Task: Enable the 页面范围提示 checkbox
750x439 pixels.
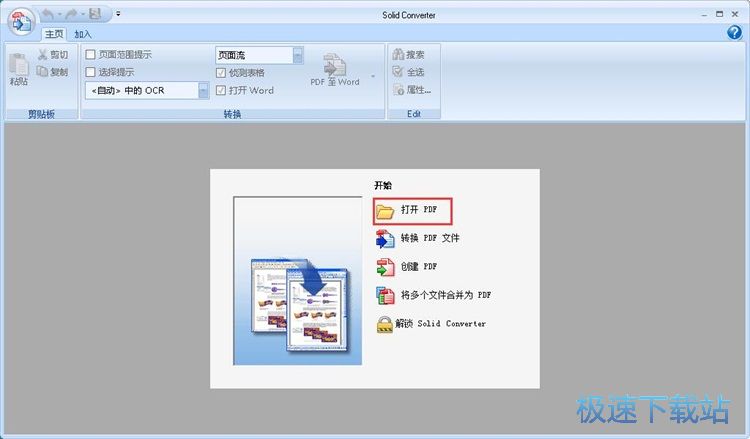Action: click(90, 55)
